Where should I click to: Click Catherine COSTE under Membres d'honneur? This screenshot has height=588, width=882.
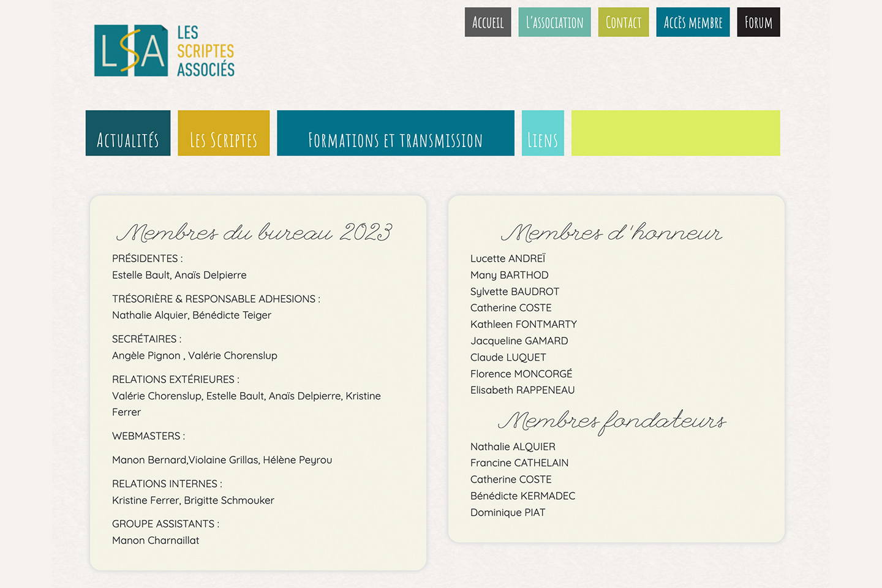pos(511,307)
